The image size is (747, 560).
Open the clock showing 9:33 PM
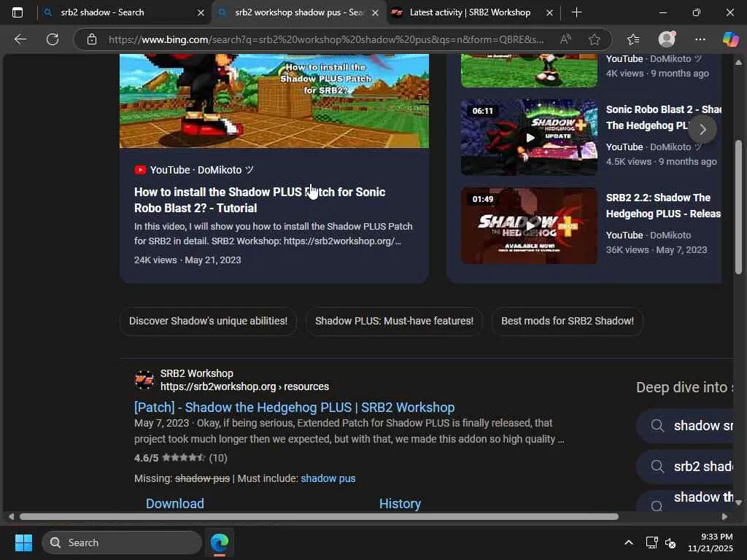[711, 542]
